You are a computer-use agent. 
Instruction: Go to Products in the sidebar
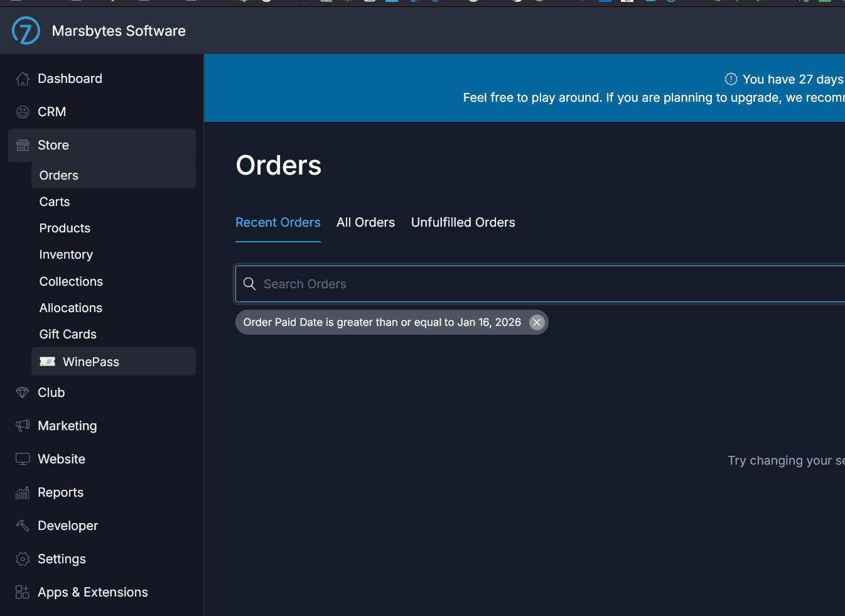[x=65, y=228]
